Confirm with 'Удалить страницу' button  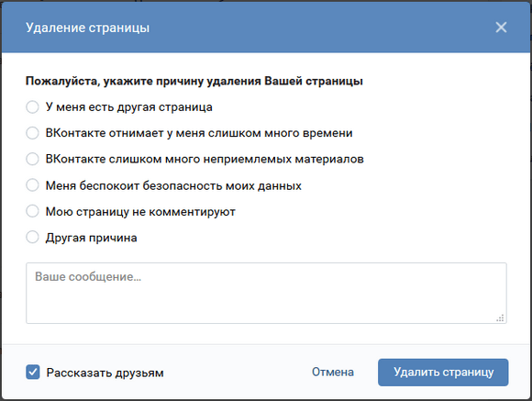pyautogui.click(x=443, y=373)
